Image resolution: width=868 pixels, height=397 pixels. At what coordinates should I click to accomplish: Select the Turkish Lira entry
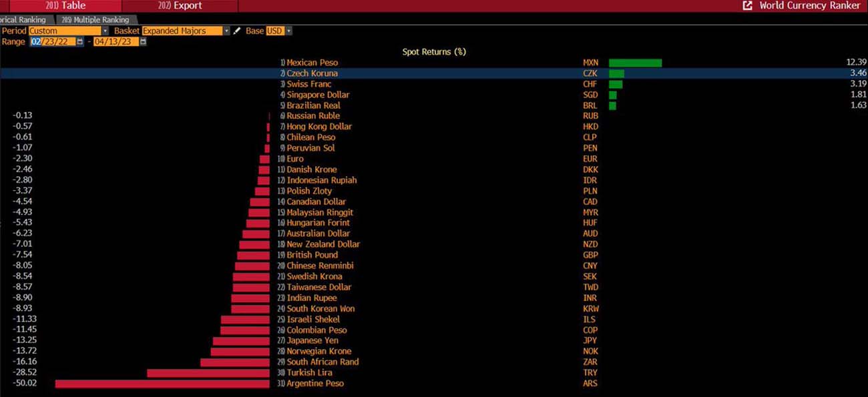[310, 373]
